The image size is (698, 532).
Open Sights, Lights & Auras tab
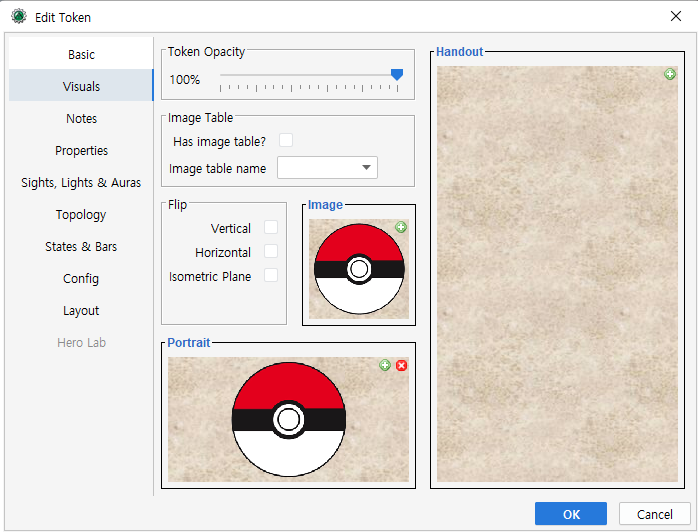[81, 183]
